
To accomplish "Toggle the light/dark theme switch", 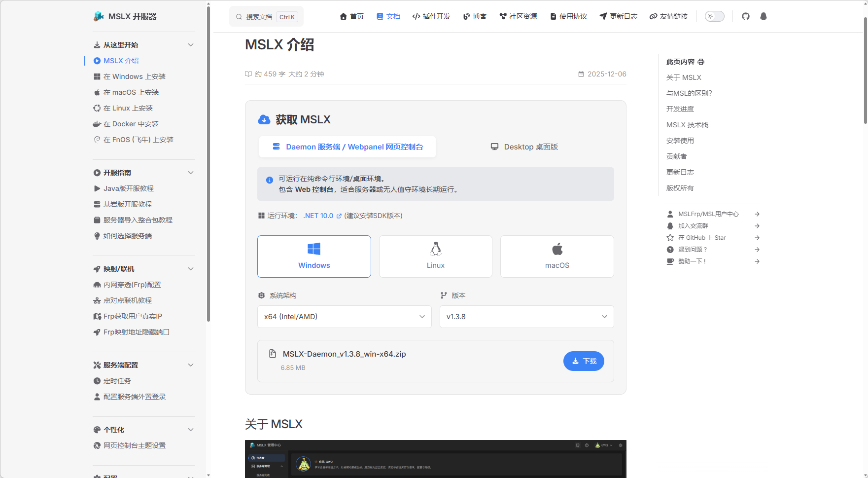I will click(715, 16).
